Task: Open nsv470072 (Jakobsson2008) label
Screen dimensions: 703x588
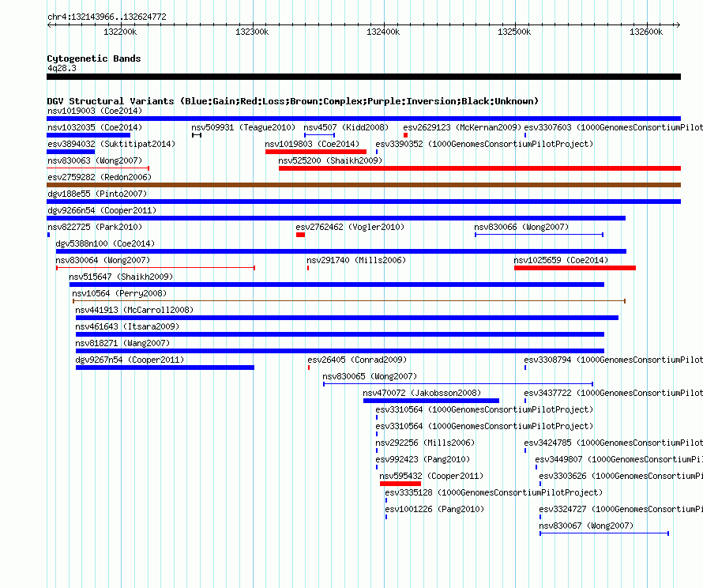Action: [422, 393]
